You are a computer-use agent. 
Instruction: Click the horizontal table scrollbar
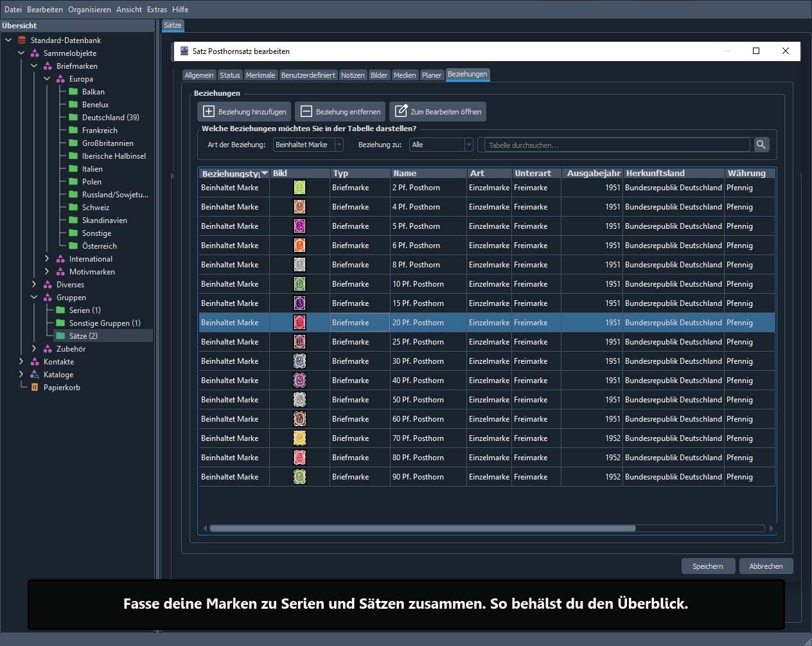click(x=422, y=528)
